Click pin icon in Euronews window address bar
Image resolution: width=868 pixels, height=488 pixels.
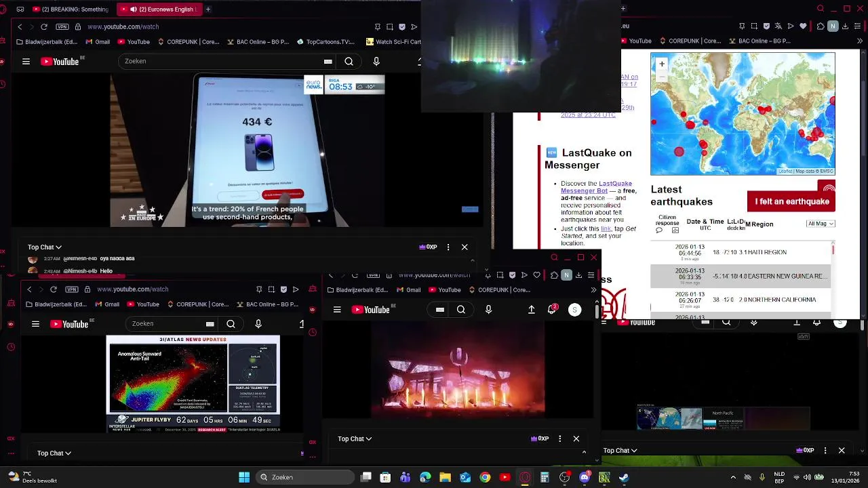point(378,26)
